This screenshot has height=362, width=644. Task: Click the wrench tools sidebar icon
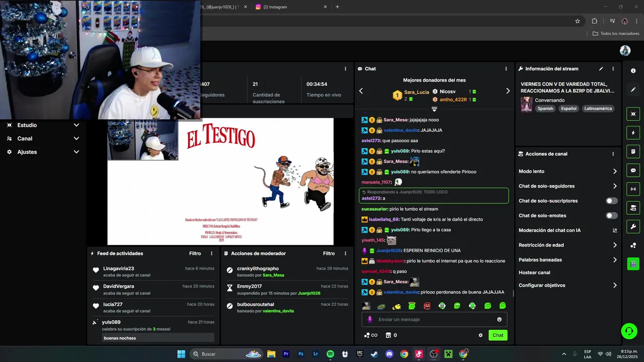point(633,226)
